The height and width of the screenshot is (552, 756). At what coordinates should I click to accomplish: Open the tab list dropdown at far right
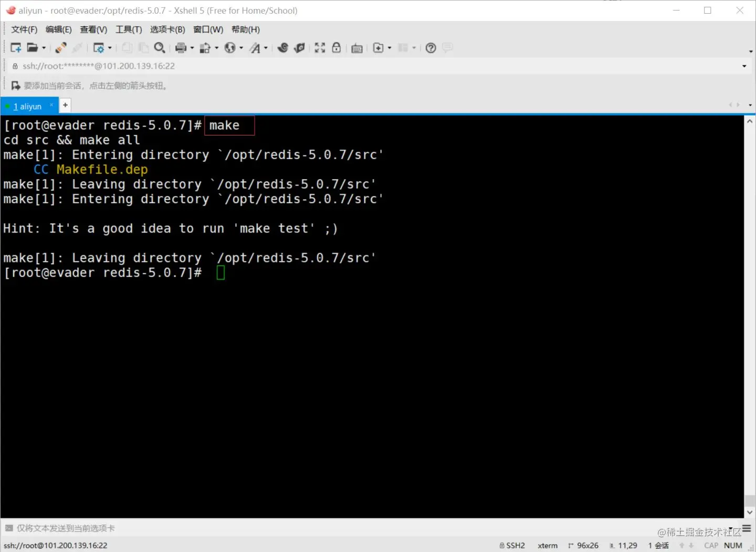tap(750, 105)
